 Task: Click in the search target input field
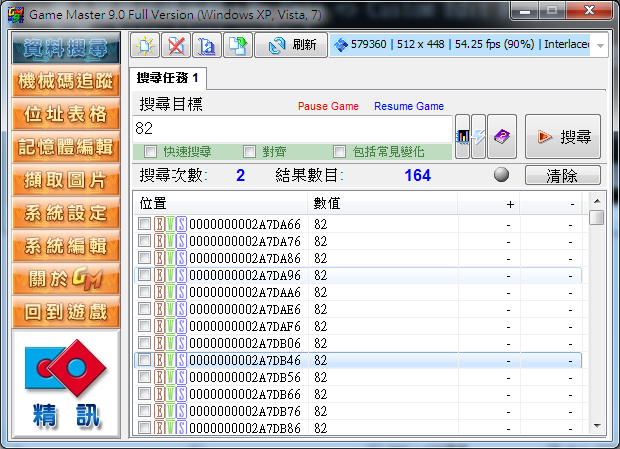pos(292,129)
